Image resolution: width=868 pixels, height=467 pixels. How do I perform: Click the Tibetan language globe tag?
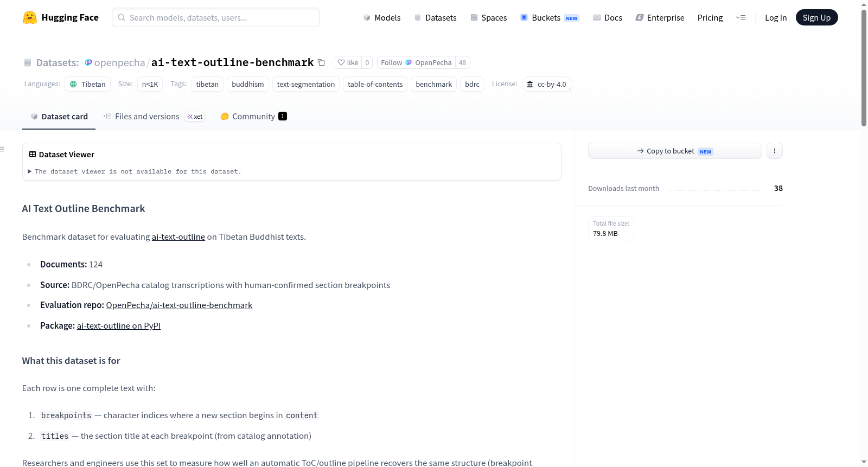click(x=87, y=84)
